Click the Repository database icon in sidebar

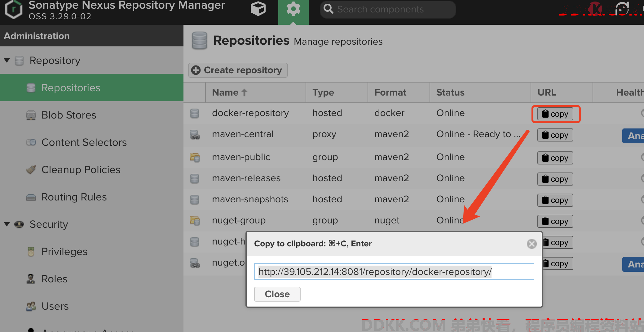[19, 61]
